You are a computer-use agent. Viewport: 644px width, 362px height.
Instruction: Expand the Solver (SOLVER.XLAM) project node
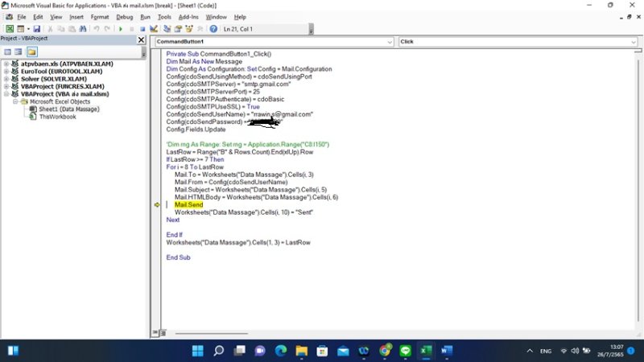pos(6,79)
